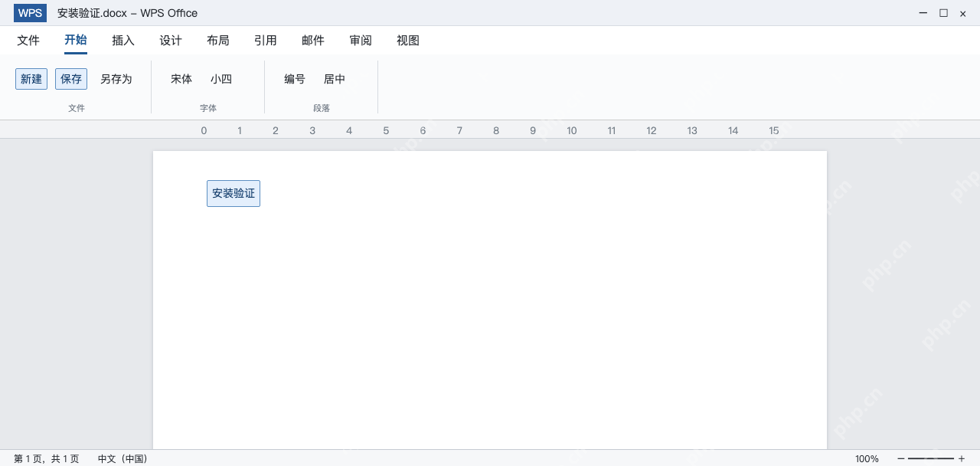
Task: Open the 文件 menu
Action: pyautogui.click(x=28, y=41)
